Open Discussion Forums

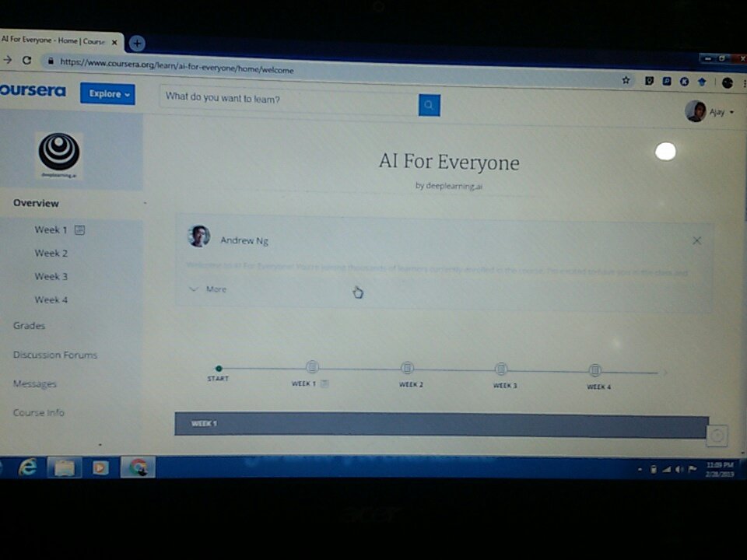[55, 355]
